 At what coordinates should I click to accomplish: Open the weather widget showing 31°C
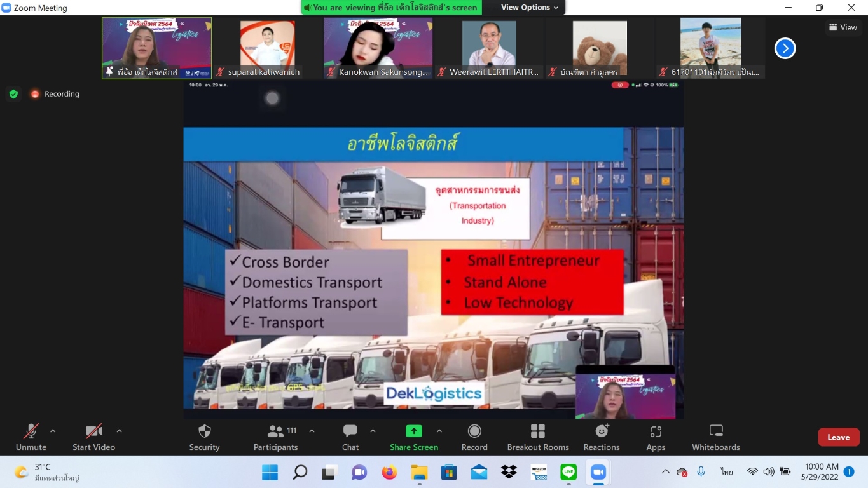[48, 472]
